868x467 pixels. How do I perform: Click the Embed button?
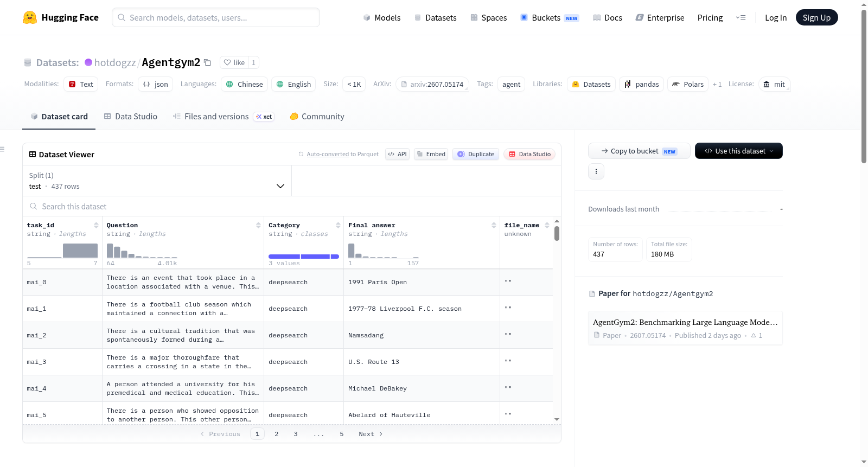pos(431,154)
